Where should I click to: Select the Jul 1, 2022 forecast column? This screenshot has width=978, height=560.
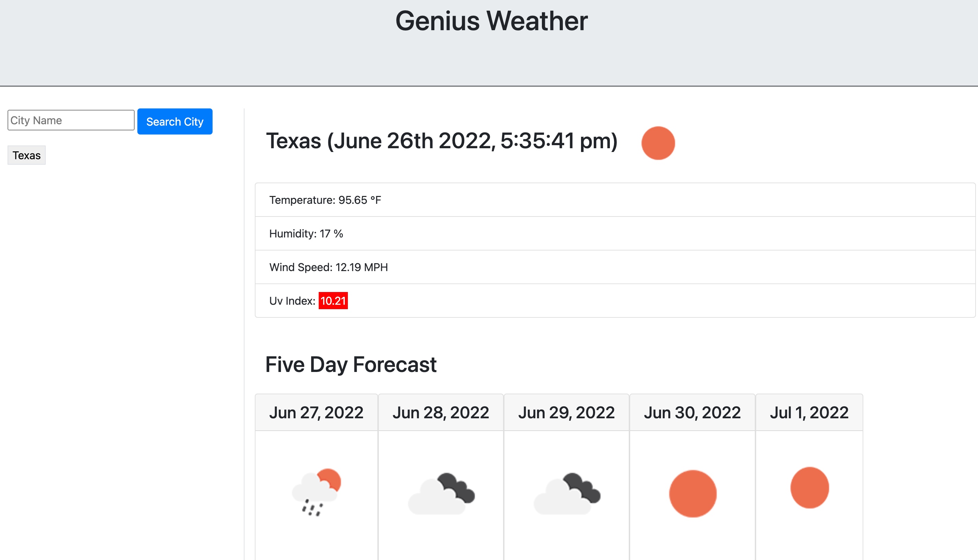click(x=809, y=412)
